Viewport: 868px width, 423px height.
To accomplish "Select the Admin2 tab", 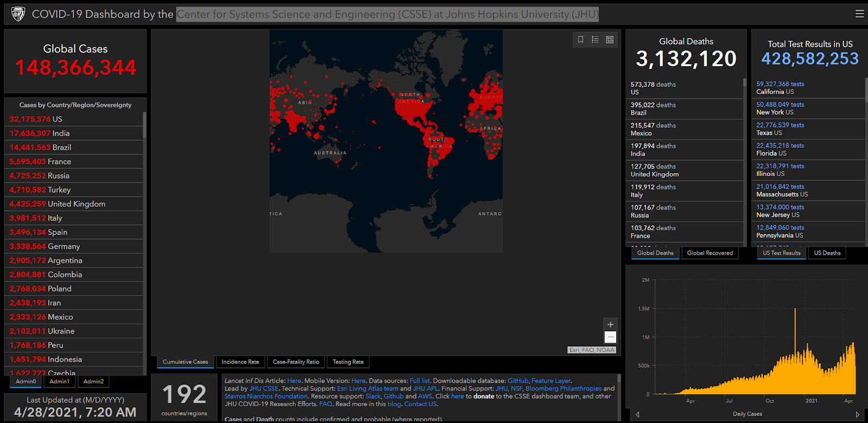I will pos(94,382).
